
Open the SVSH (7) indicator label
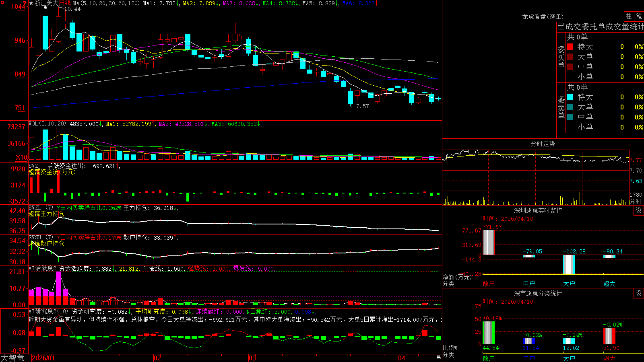pyautogui.click(x=41, y=238)
